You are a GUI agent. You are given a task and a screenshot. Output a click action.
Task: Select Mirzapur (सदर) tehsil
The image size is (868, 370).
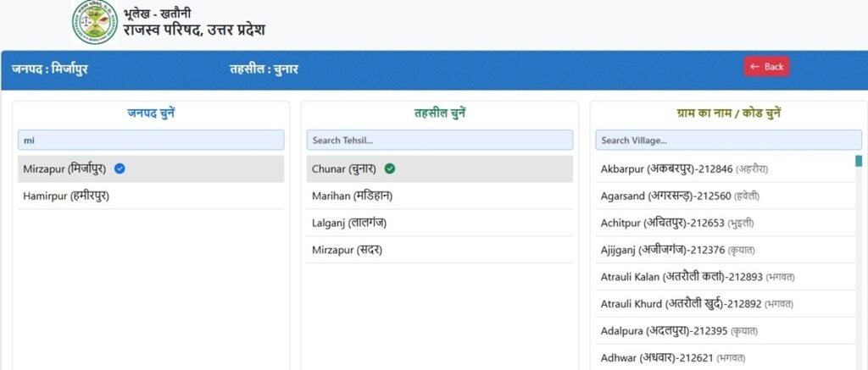(x=345, y=250)
